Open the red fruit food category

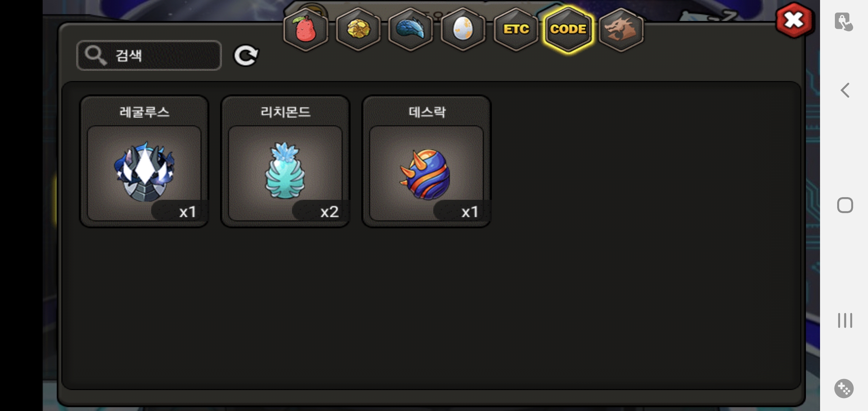pos(306,30)
